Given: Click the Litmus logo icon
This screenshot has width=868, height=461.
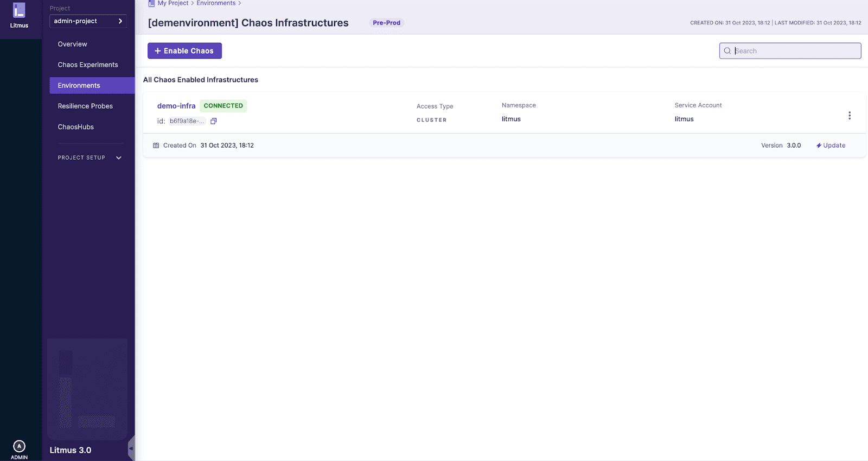Looking at the screenshot, I should 19,10.
